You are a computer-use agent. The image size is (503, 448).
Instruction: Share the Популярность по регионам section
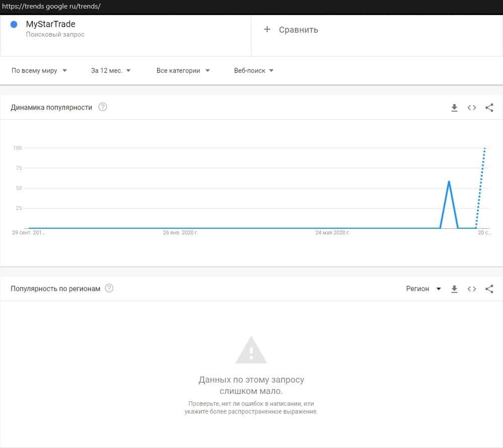pyautogui.click(x=489, y=289)
